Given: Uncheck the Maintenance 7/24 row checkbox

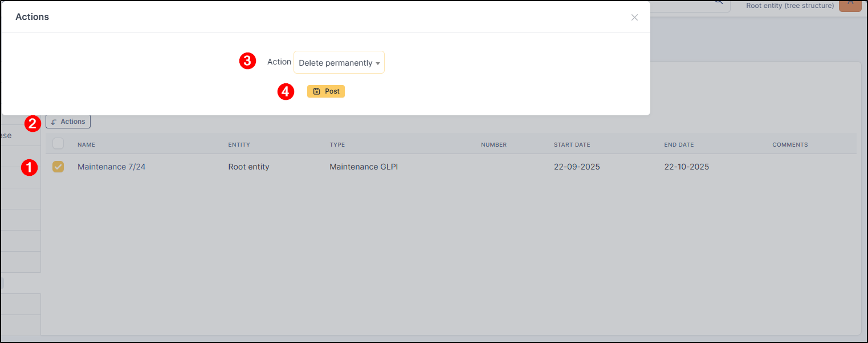Looking at the screenshot, I should (58, 167).
